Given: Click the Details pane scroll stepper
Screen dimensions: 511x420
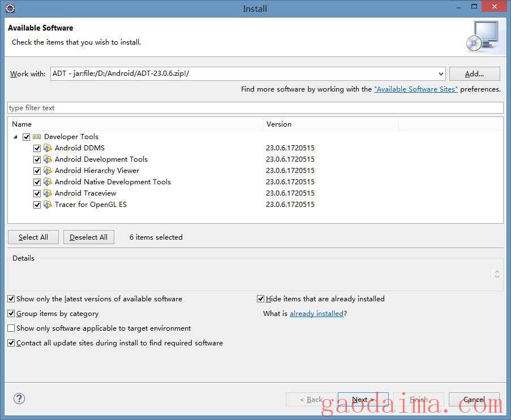Looking at the screenshot, I should pyautogui.click(x=497, y=274).
